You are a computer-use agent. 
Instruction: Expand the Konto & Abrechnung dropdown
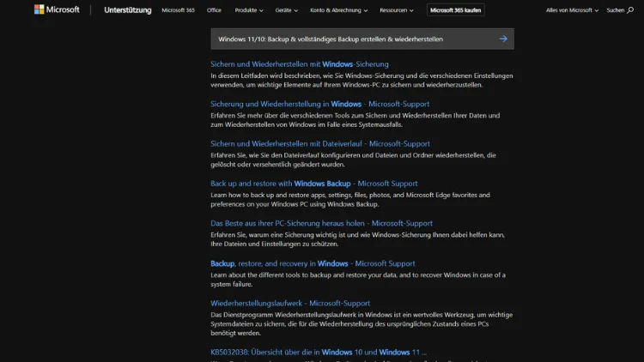pyautogui.click(x=339, y=9)
